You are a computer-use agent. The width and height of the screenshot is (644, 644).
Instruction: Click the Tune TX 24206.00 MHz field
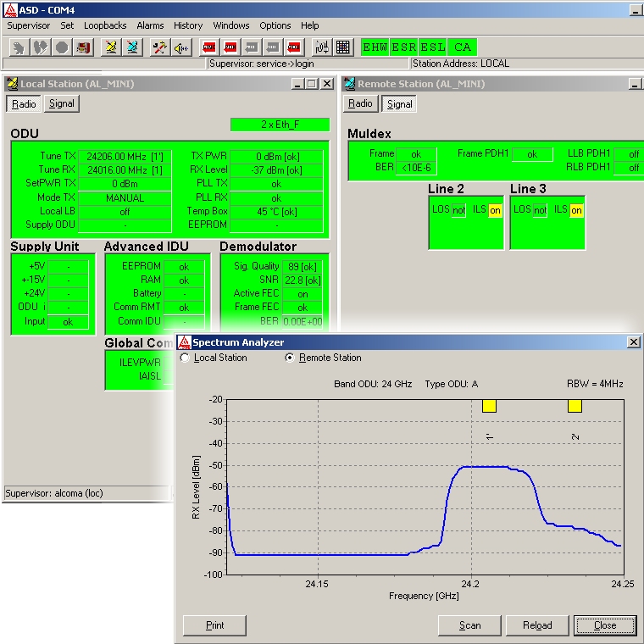point(125,157)
